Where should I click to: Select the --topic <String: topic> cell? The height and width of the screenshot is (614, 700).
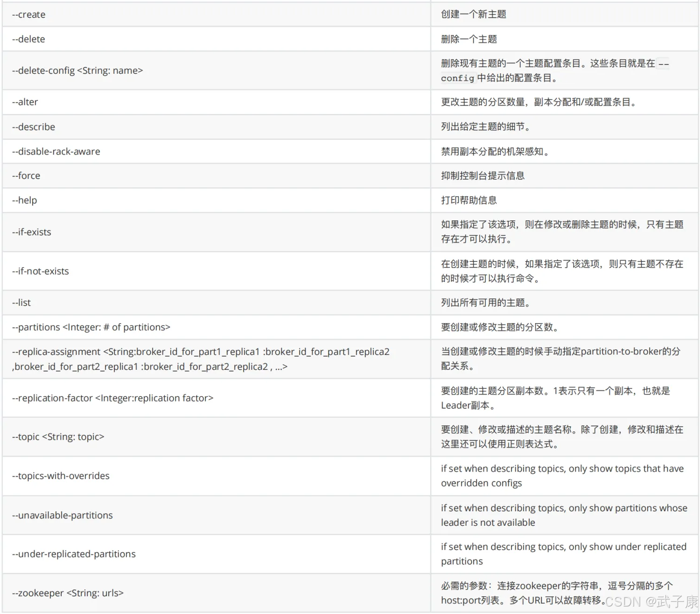(x=217, y=437)
